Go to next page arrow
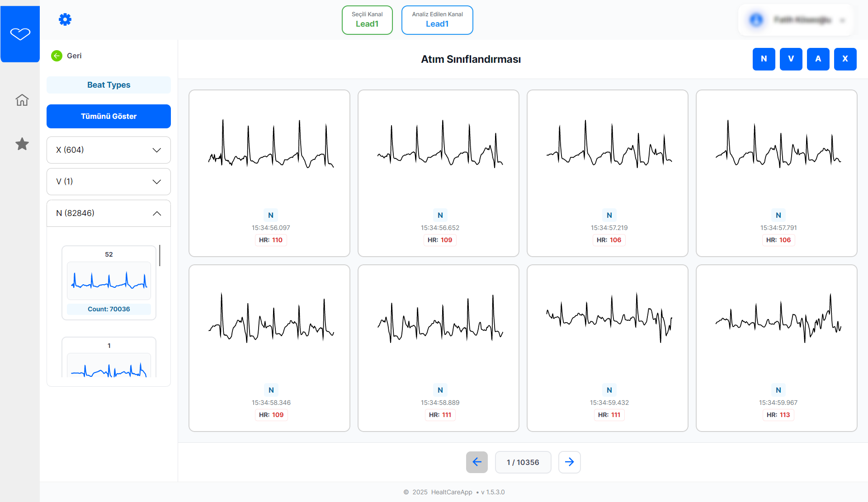Image resolution: width=868 pixels, height=502 pixels. coord(569,462)
